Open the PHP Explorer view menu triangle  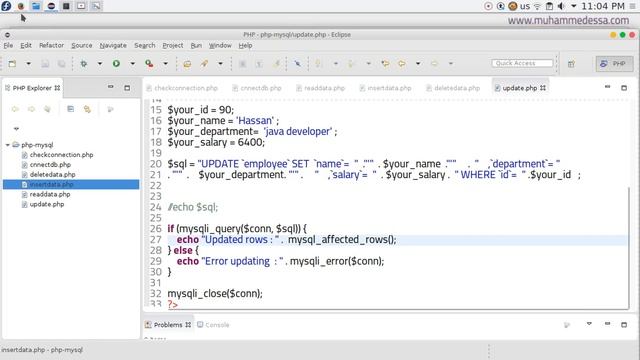tap(16, 129)
